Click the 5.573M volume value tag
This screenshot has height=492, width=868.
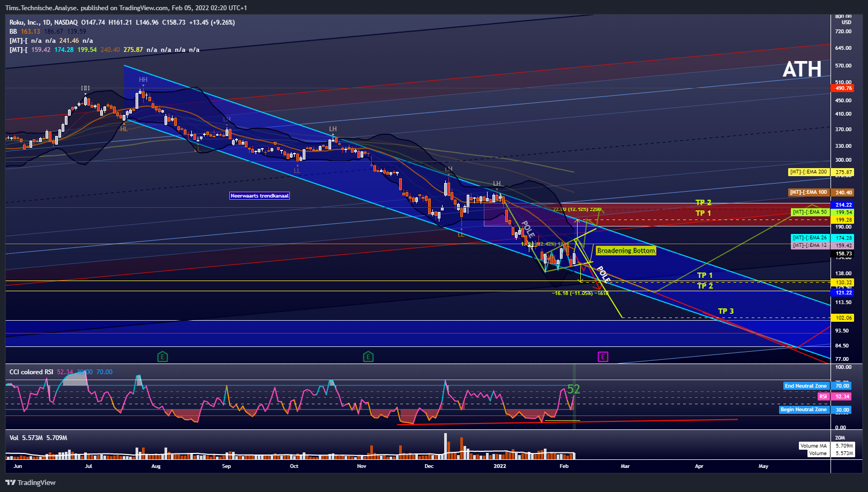[844, 453]
